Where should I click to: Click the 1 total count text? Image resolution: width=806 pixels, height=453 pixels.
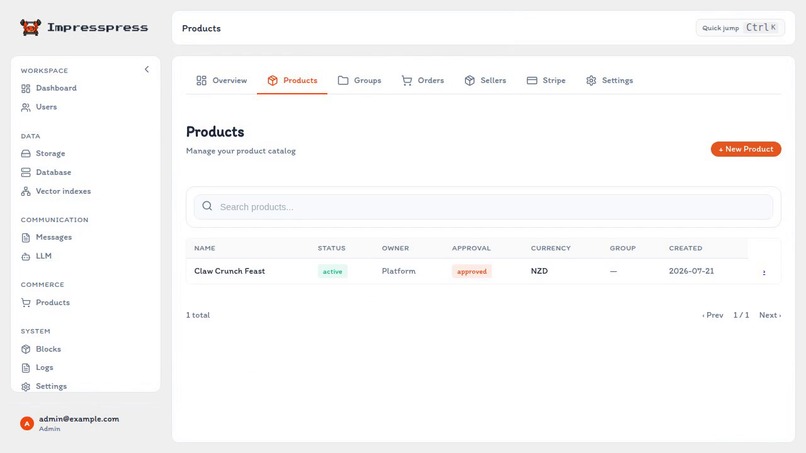click(x=198, y=315)
